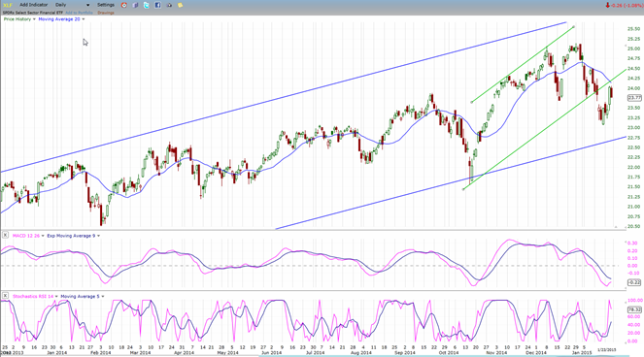This screenshot has width=644, height=357.
Task: Click the -0.22 MACD value label
Action: tap(634, 282)
